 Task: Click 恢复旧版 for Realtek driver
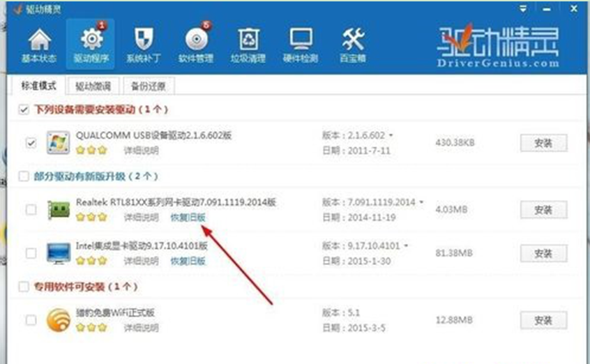click(188, 217)
